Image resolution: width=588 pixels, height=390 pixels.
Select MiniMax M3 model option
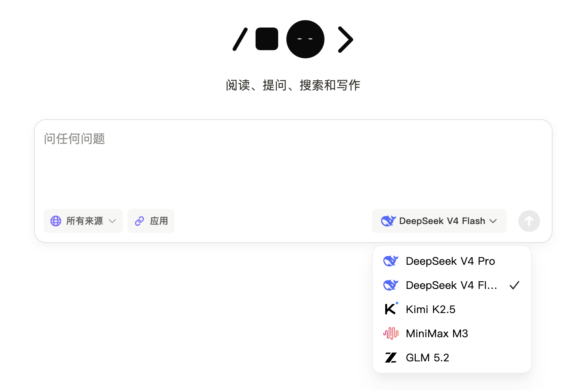click(x=452, y=333)
